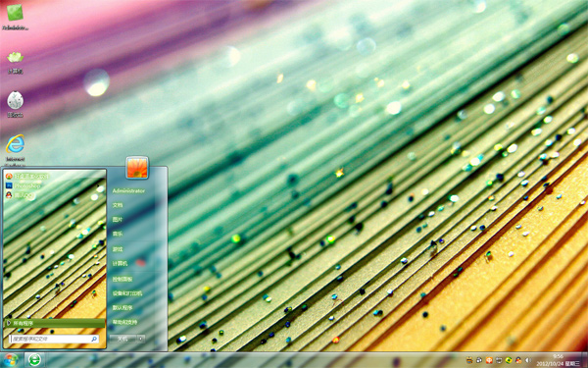Open 默认程序 (Default Programs)
This screenshot has width=588, height=368.
tap(122, 308)
